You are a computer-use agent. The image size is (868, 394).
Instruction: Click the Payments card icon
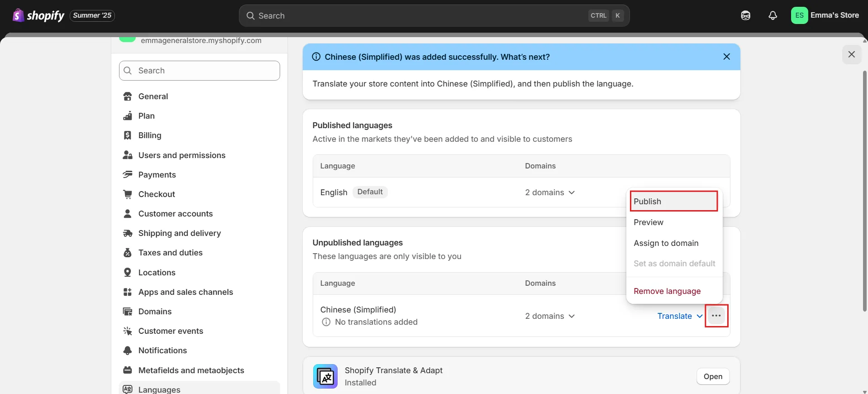128,175
